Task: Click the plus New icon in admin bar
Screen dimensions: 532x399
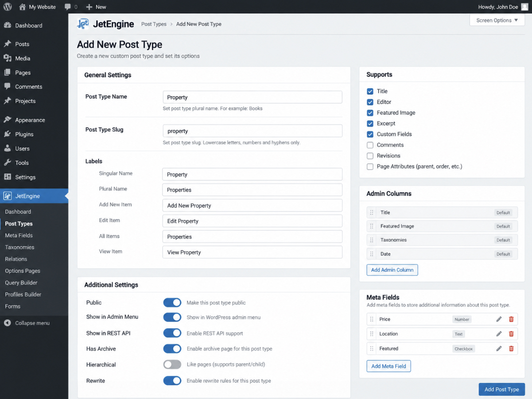Action: 89,7
